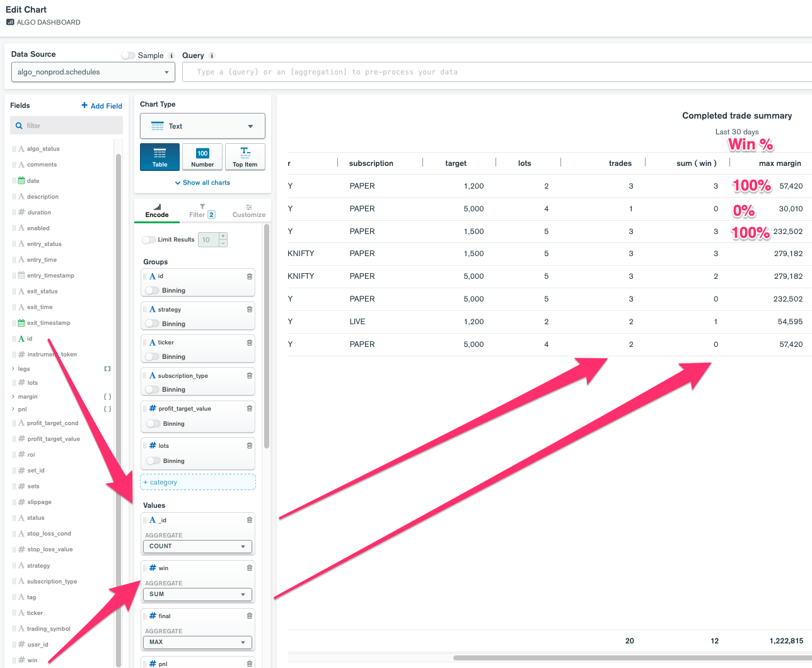
Task: Remove the lots group via trash icon
Action: point(250,445)
